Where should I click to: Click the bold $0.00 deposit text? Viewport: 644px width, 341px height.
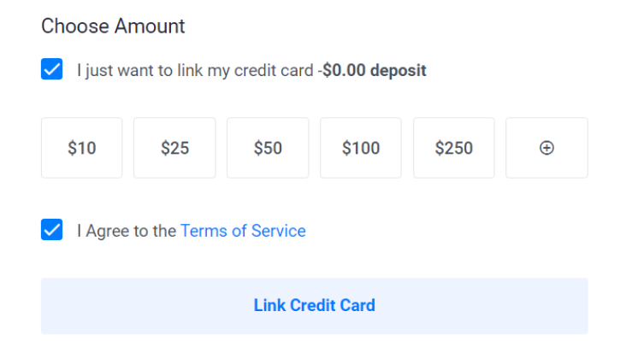tap(374, 70)
